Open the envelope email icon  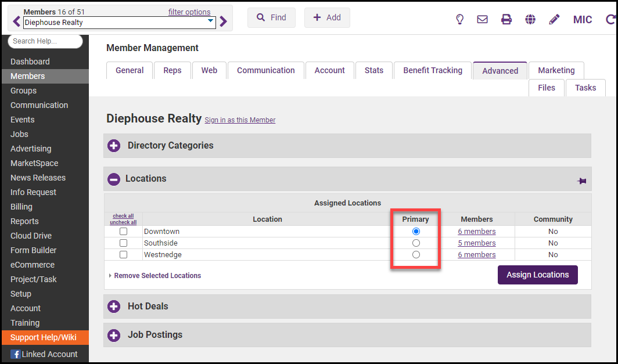point(482,19)
